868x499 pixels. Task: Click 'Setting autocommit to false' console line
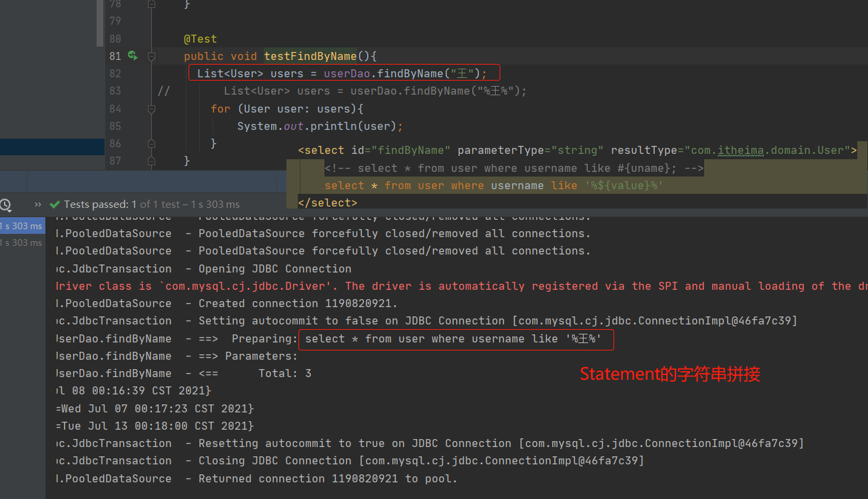(x=426, y=320)
